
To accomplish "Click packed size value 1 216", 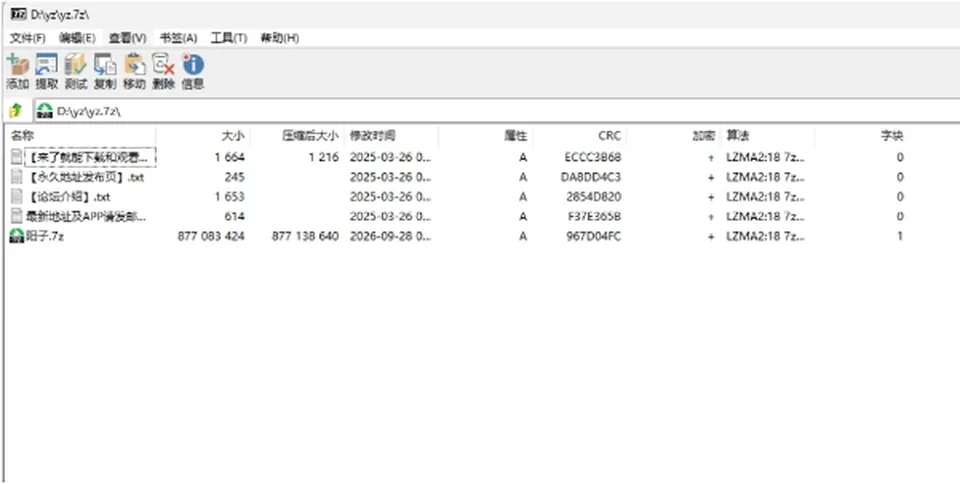I will (x=323, y=157).
